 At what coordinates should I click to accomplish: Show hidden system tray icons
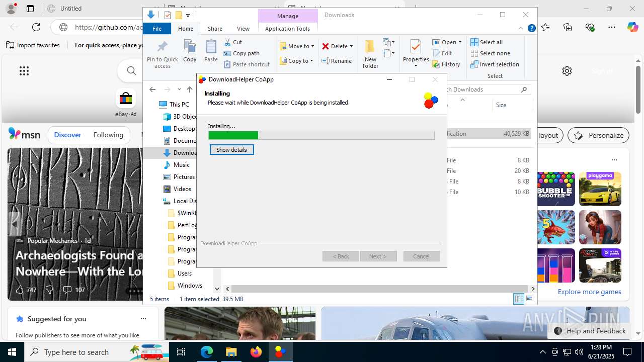click(x=542, y=352)
